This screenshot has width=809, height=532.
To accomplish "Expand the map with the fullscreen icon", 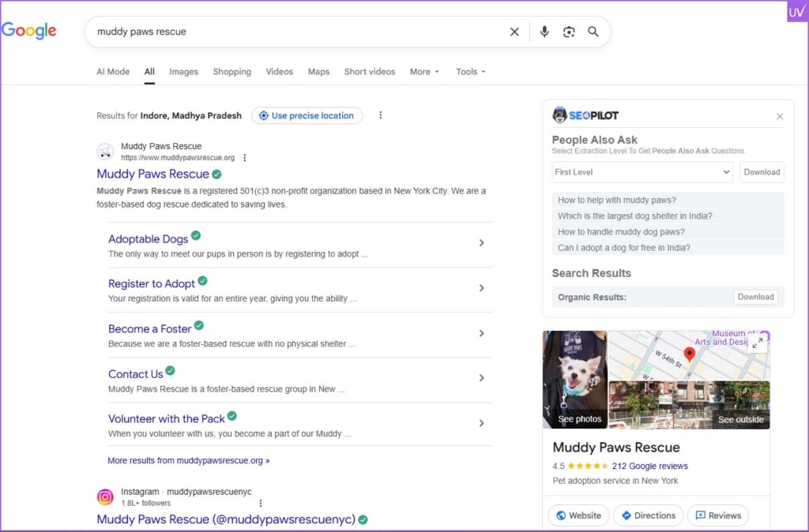I will coord(758,343).
